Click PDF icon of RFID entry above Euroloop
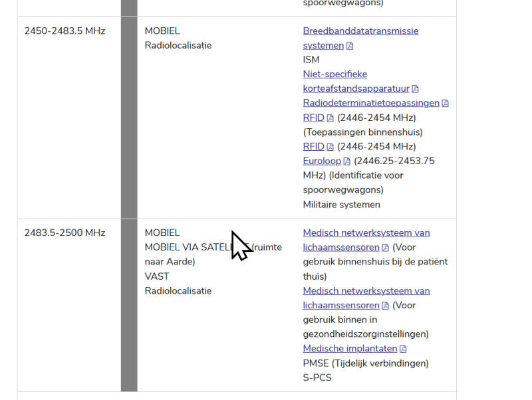 tap(331, 147)
